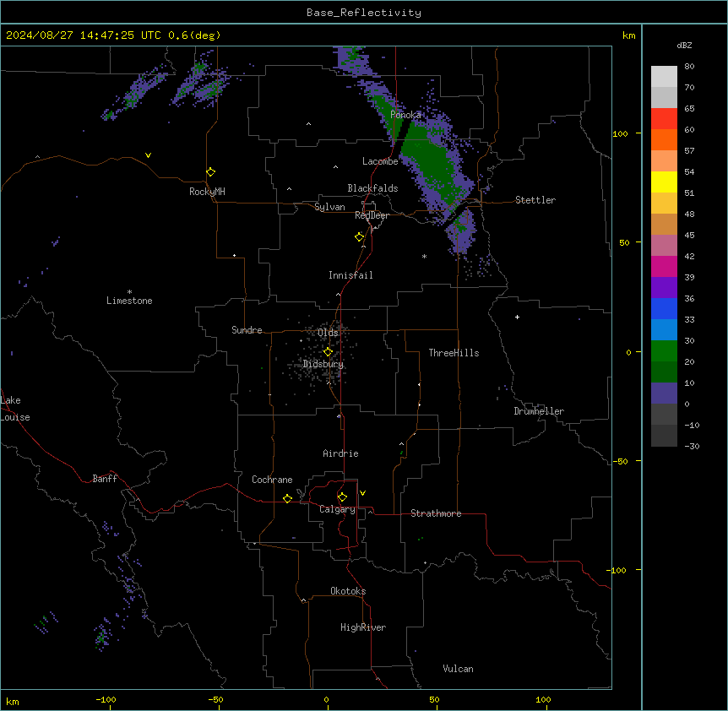Click the Cochrane town label
The width and height of the screenshot is (728, 711).
click(272, 480)
